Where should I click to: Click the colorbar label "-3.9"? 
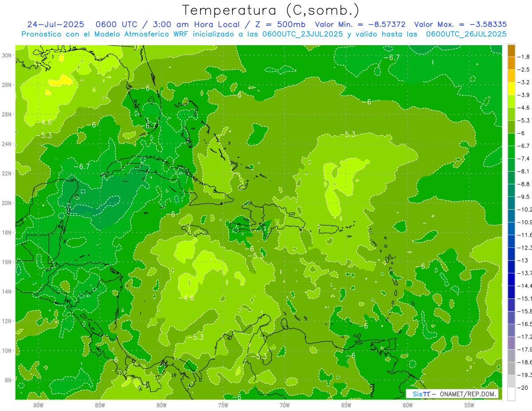point(524,95)
